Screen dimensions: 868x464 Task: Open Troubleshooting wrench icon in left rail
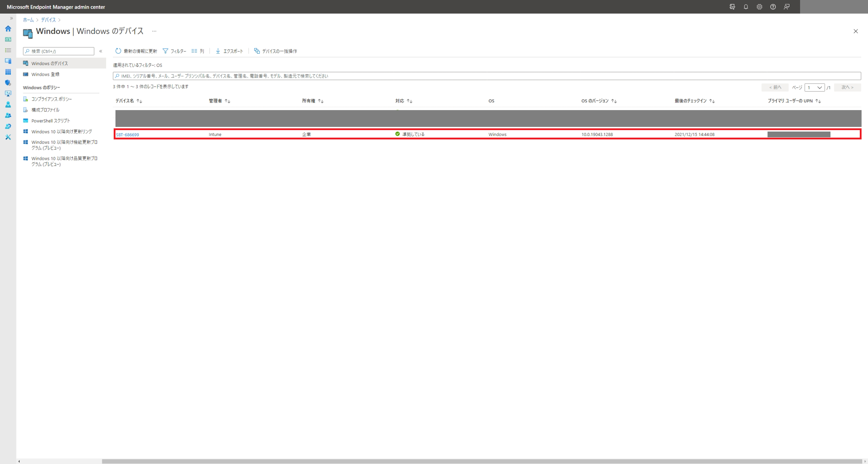tap(8, 137)
